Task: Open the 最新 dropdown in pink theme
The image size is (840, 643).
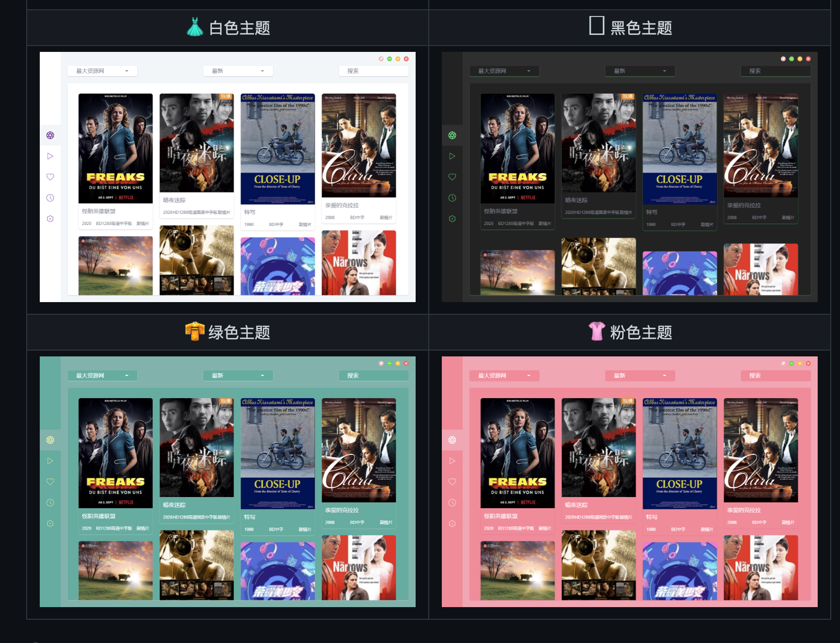Action: click(640, 375)
